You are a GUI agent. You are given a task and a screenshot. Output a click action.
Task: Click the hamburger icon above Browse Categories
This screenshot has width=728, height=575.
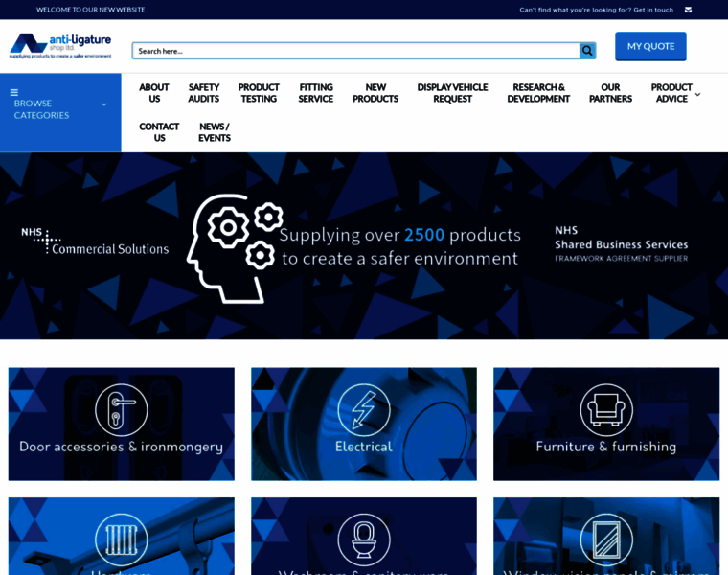(14, 92)
